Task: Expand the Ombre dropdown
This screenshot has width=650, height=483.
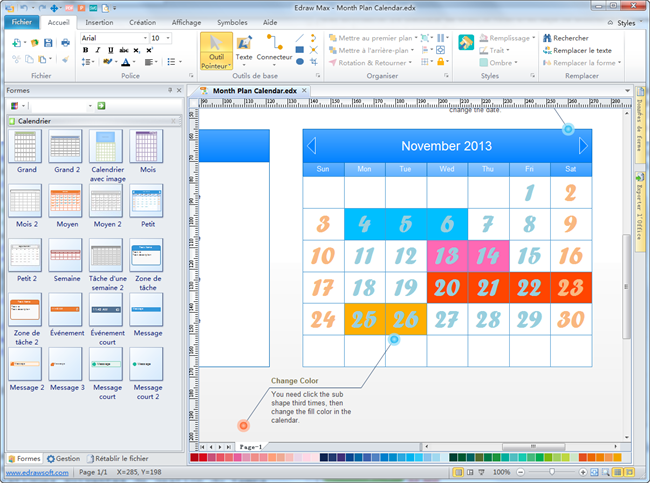Action: click(516, 63)
